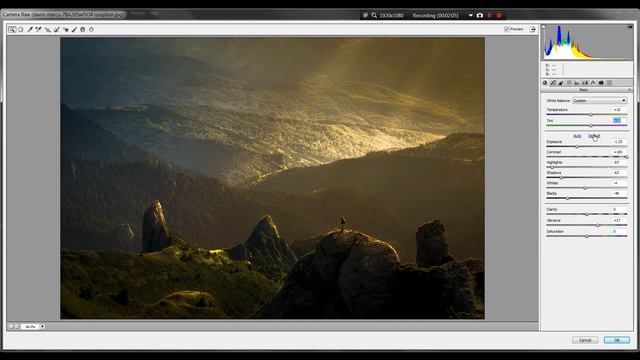Screen dimensions: 640x360
Task: Select the Targeted Adjustment tool
Action: point(47,29)
